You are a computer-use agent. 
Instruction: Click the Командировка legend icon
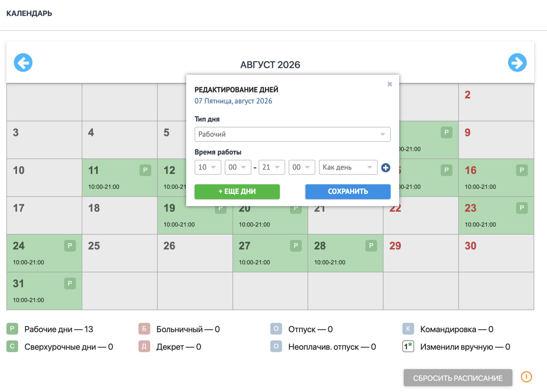[408, 329]
